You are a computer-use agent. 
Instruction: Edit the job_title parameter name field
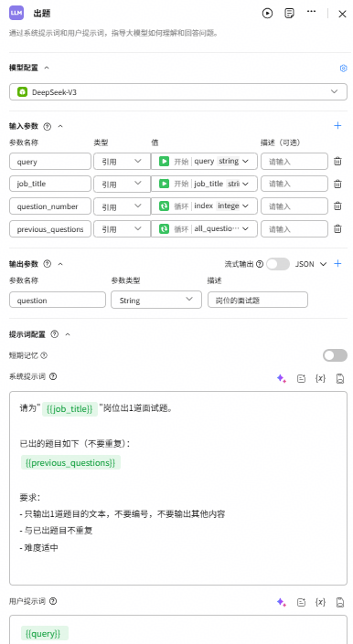click(x=50, y=184)
